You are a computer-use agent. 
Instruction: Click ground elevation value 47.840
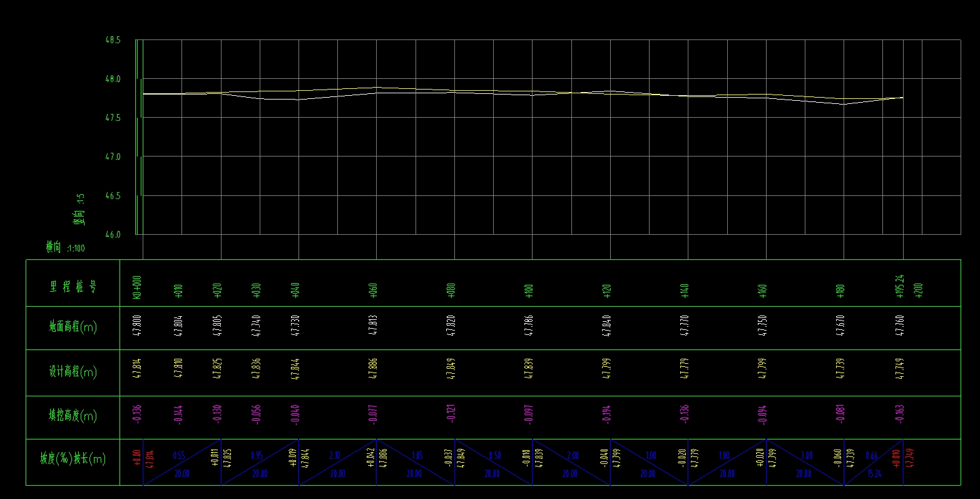pyautogui.click(x=606, y=327)
